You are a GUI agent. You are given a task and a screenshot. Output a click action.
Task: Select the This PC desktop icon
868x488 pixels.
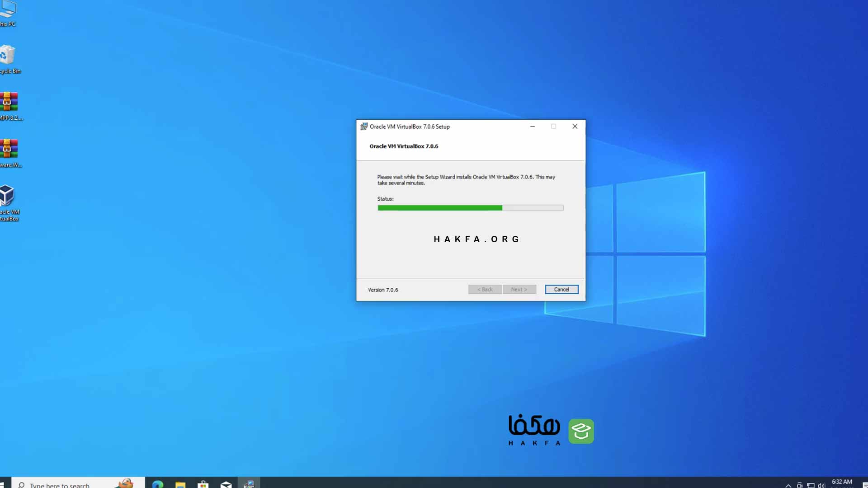click(x=8, y=14)
